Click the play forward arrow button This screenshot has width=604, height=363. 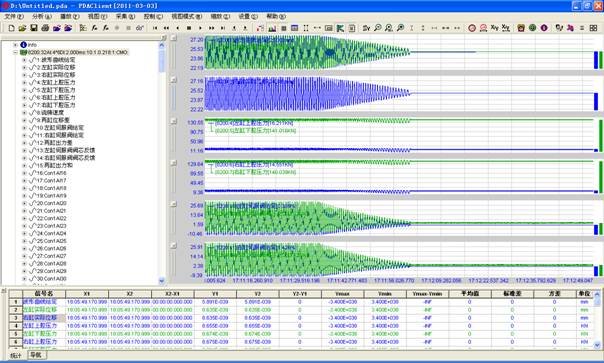click(200, 28)
